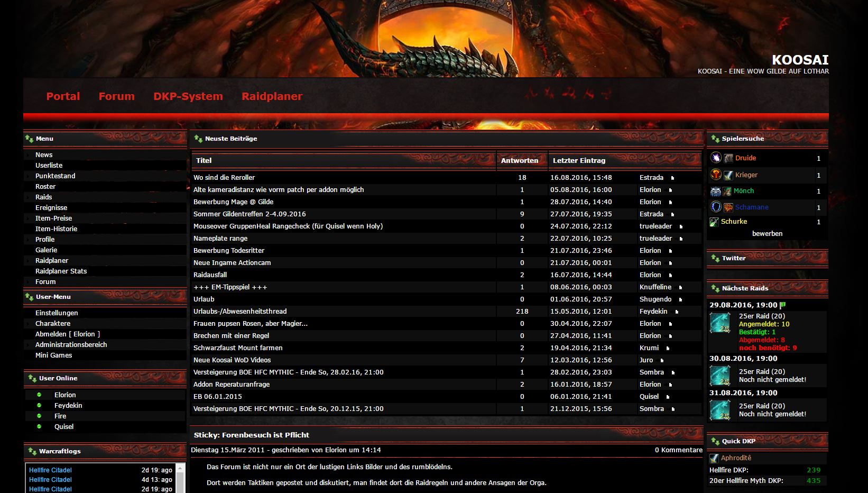Open the raid icon for 30.08.2016
868x493 pixels.
(x=720, y=375)
